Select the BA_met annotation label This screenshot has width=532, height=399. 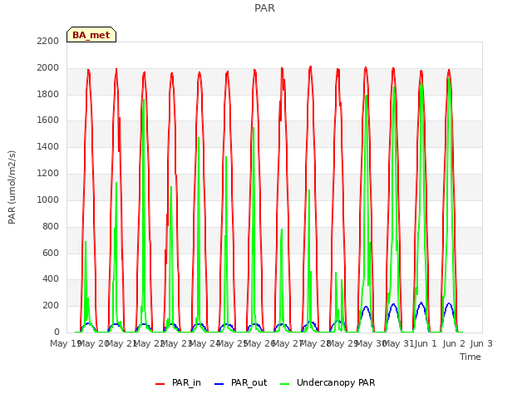[x=91, y=35]
